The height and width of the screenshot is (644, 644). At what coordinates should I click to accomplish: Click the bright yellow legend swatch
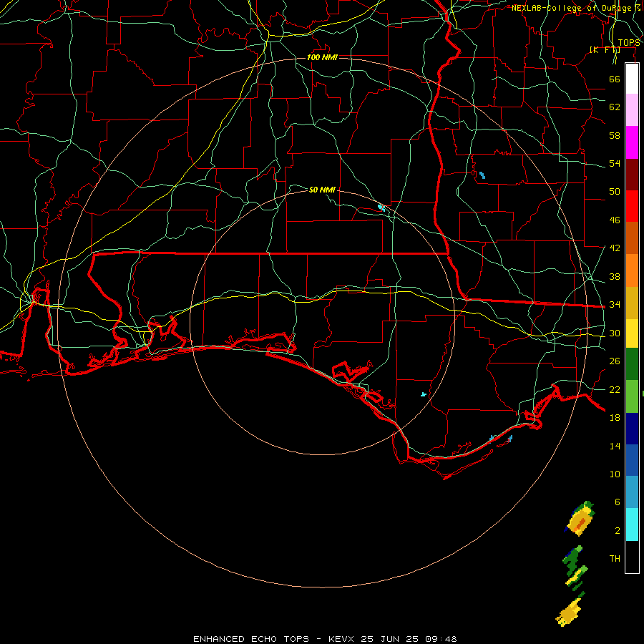point(632,333)
